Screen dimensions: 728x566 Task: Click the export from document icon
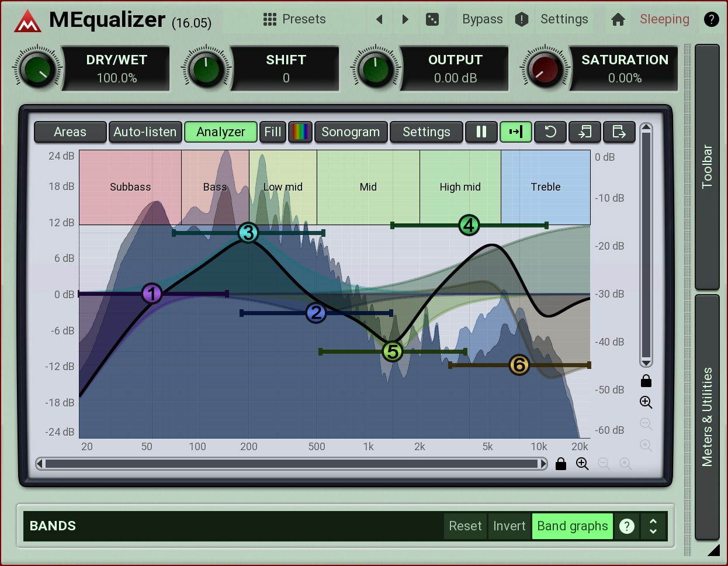click(x=619, y=132)
